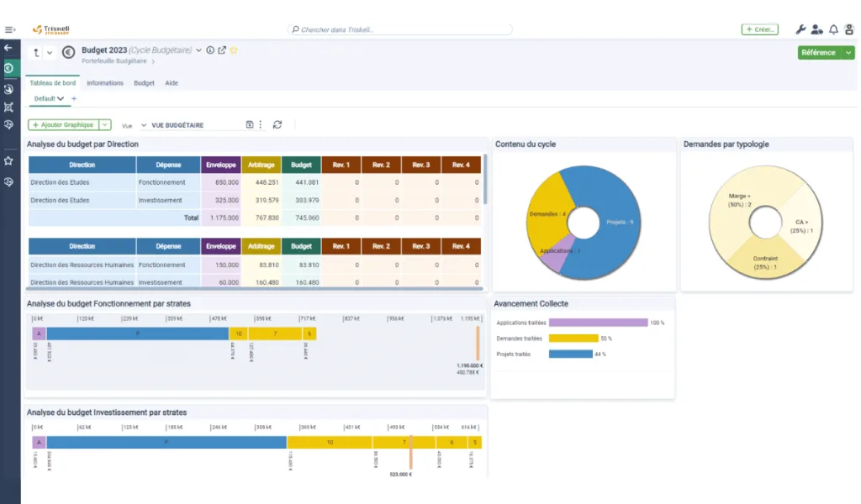Click the vertical scrollbar of the budget table
The height and width of the screenshot is (504, 861).
[x=485, y=179]
